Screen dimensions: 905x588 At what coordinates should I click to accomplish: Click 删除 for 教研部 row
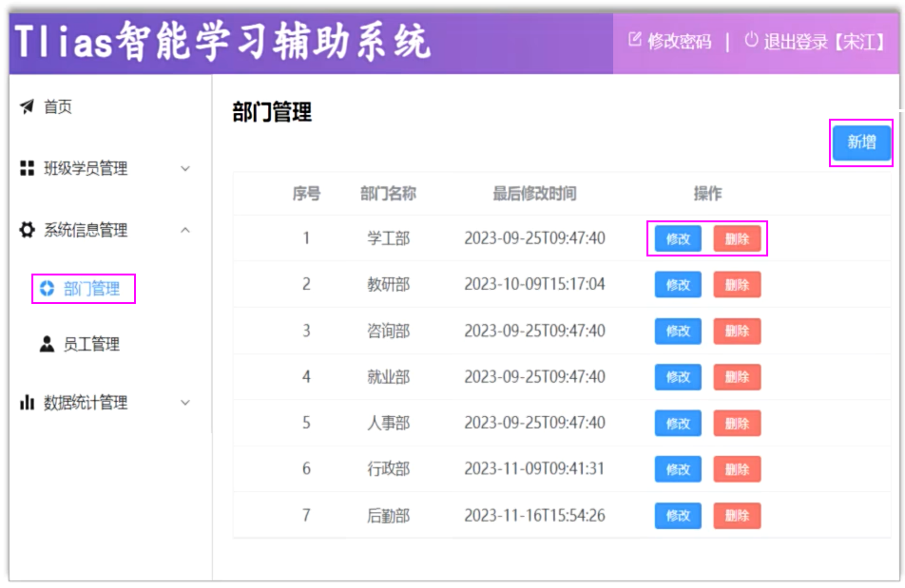tap(737, 285)
